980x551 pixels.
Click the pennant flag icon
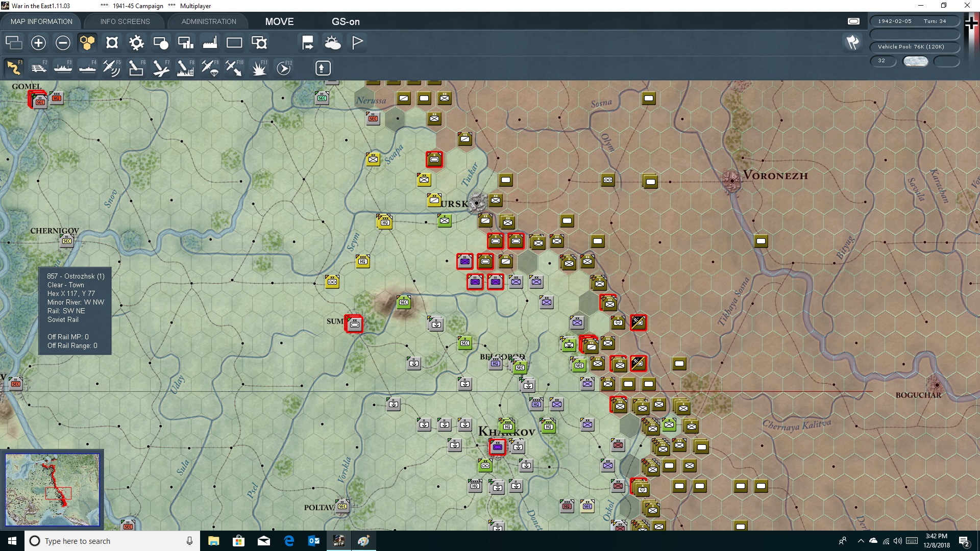point(357,43)
